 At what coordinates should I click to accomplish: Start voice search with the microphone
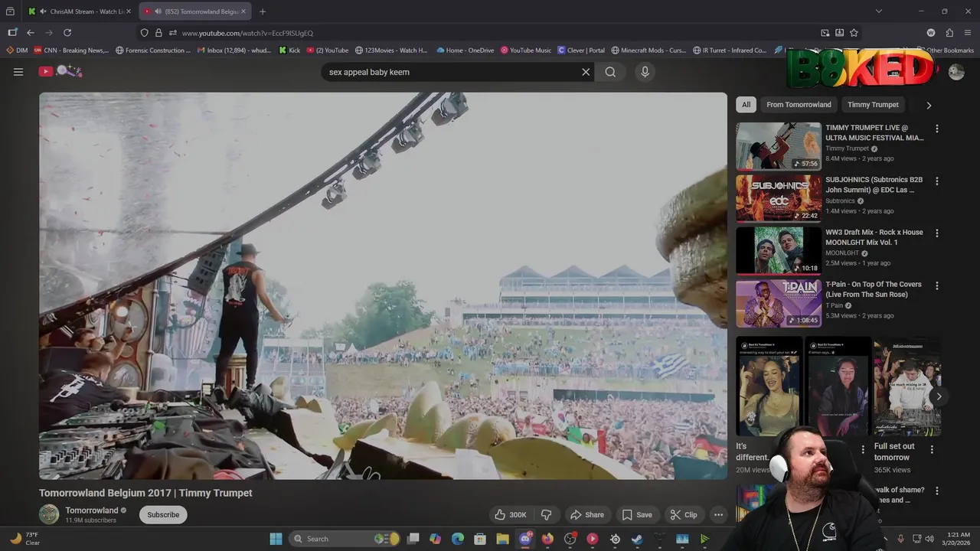click(x=645, y=72)
